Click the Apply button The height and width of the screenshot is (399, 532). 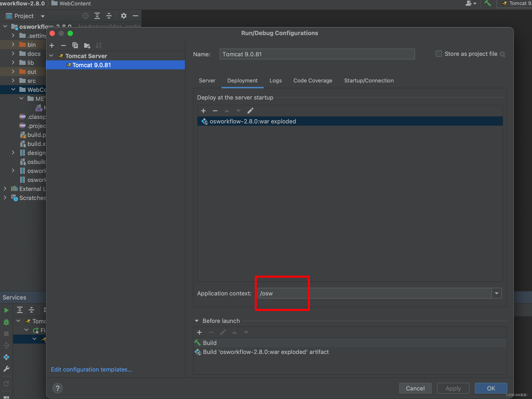453,388
